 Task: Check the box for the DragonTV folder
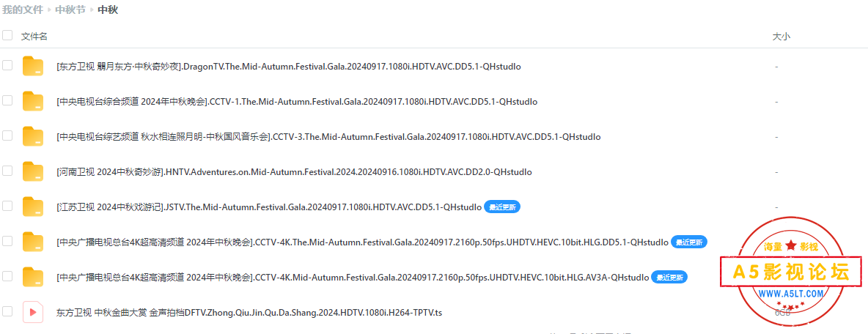pyautogui.click(x=7, y=65)
